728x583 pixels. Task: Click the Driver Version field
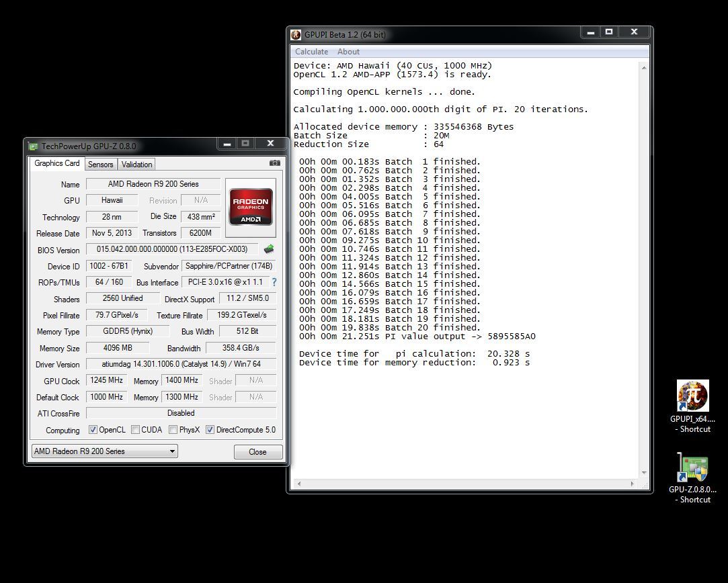pos(181,364)
